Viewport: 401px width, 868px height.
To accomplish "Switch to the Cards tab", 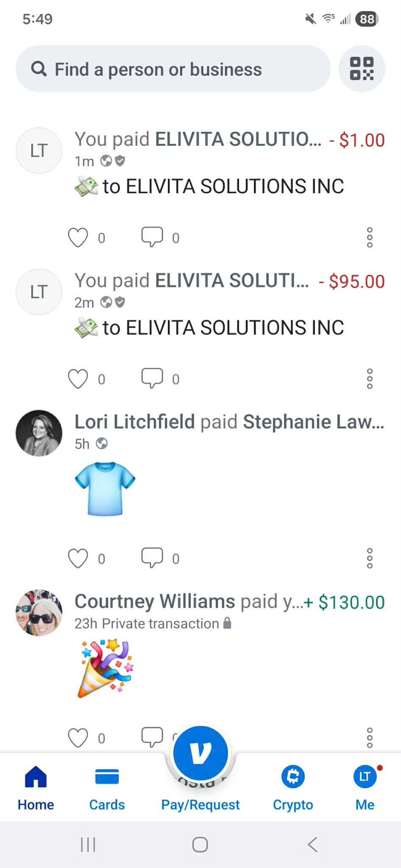I will [107, 789].
